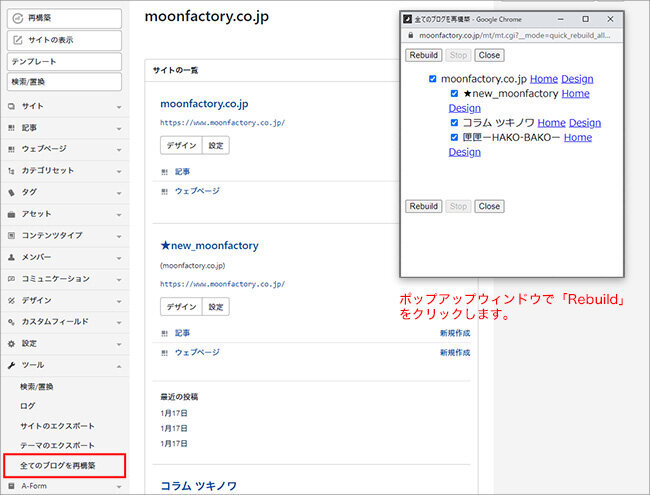Click the popup address bar URL field

click(514, 36)
